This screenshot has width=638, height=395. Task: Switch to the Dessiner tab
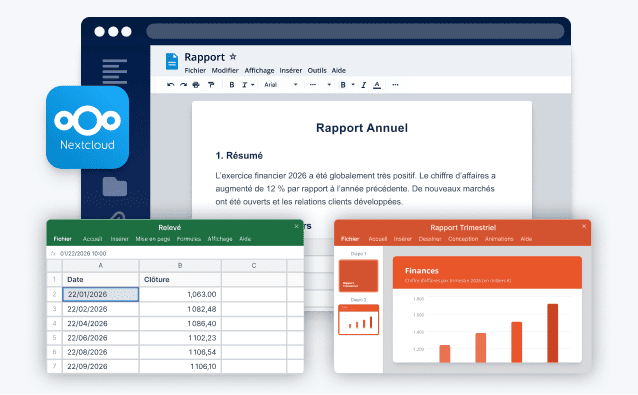pyautogui.click(x=430, y=239)
